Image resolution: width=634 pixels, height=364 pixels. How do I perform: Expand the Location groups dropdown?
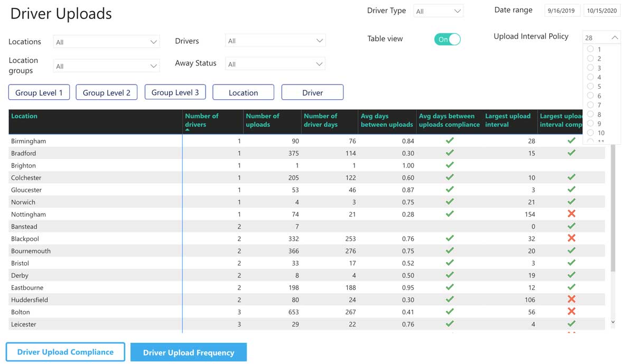(x=106, y=66)
